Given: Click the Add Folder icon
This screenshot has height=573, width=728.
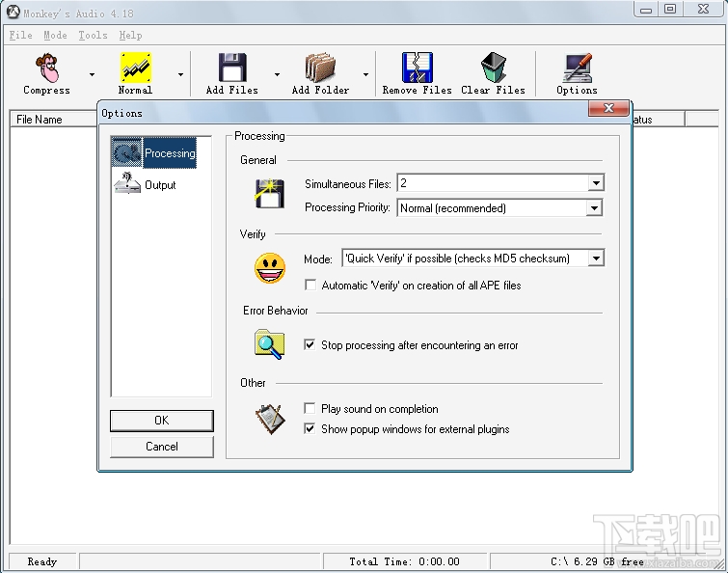Looking at the screenshot, I should [320, 68].
